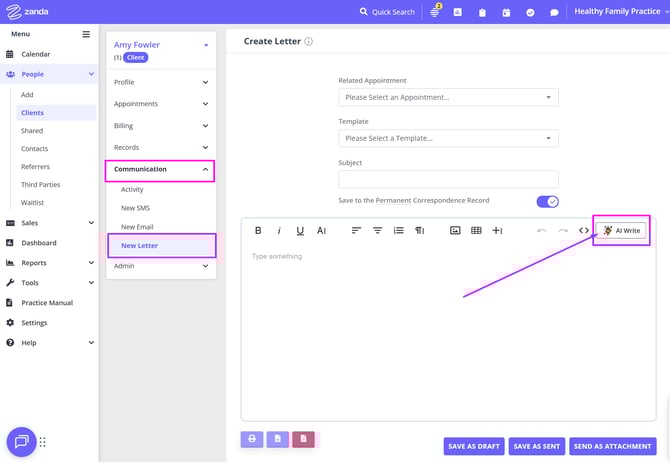
Task: Click the Send as Attachment button
Action: click(x=611, y=446)
